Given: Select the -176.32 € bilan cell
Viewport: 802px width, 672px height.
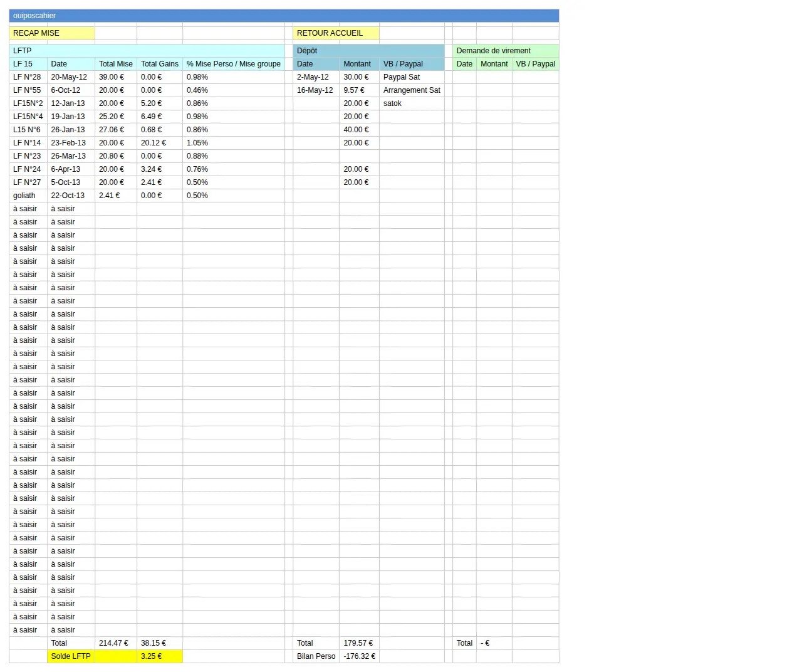Looking at the screenshot, I should click(x=359, y=656).
